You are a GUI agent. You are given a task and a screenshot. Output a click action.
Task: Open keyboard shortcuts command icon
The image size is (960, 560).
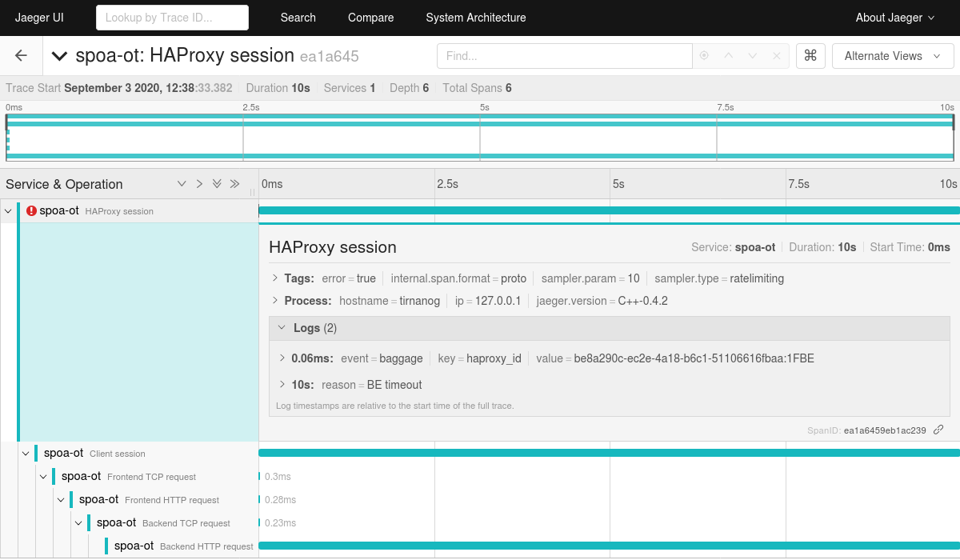click(x=810, y=56)
